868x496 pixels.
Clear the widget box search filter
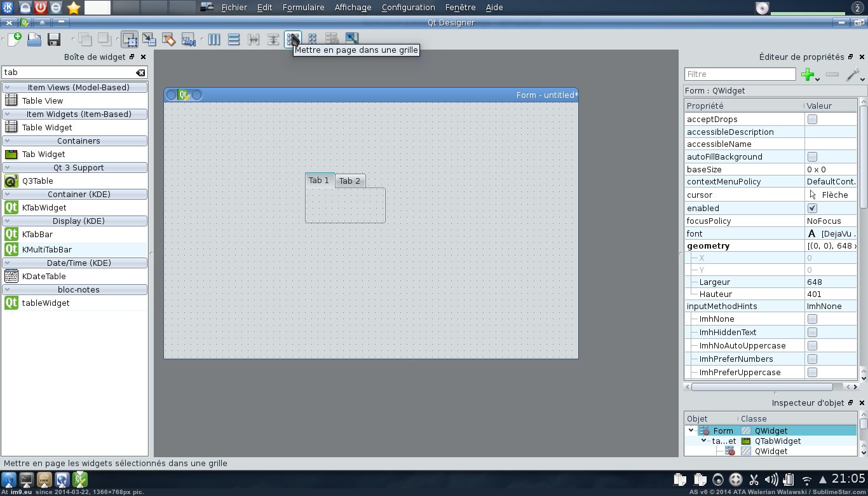[x=140, y=72]
